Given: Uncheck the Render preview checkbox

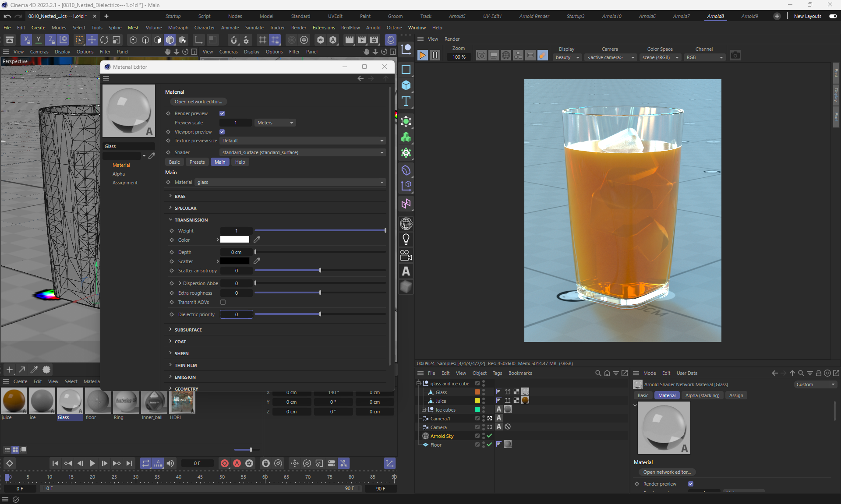Looking at the screenshot, I should 222,113.
